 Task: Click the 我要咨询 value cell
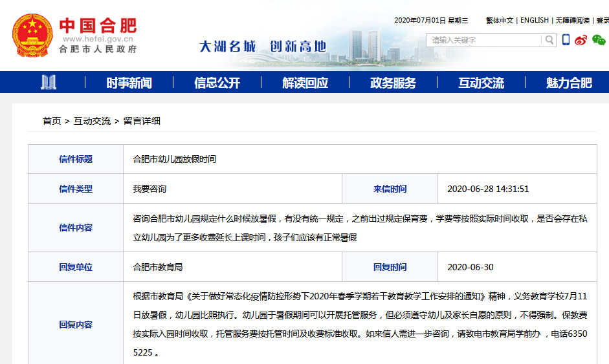[232, 189]
